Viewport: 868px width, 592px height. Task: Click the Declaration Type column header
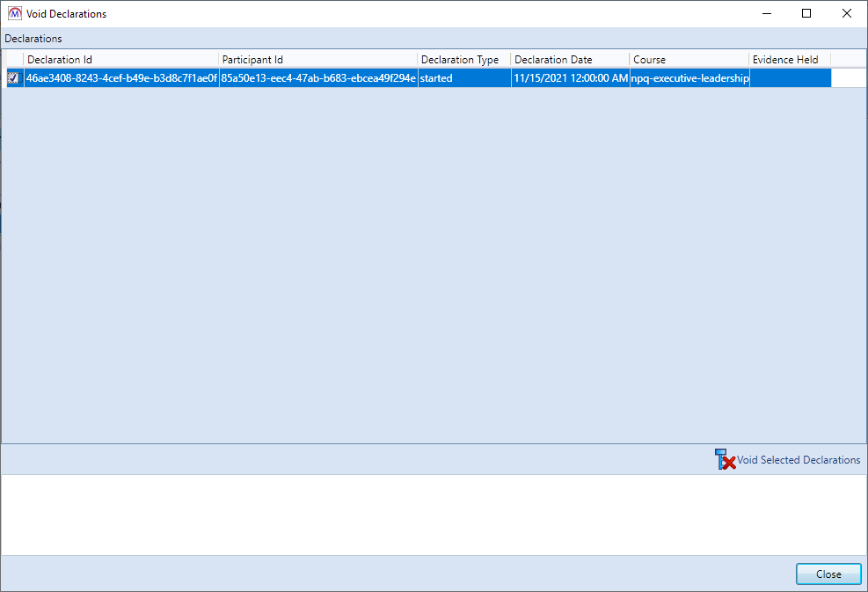tap(463, 60)
